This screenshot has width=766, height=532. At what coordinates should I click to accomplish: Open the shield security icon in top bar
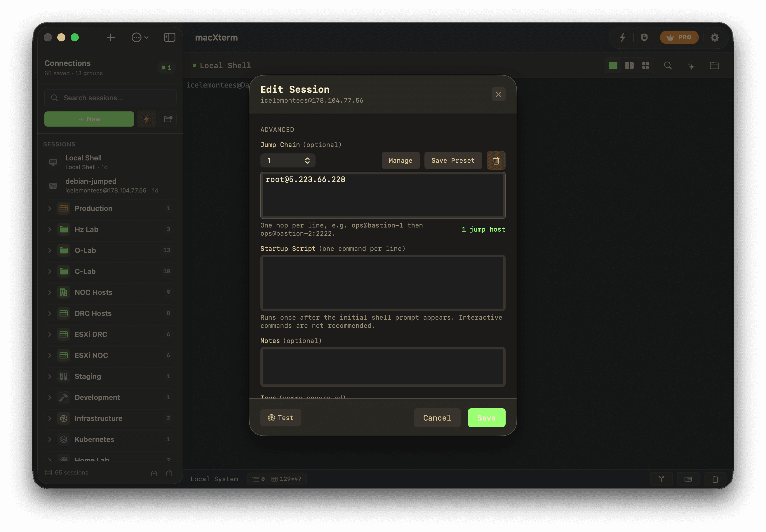[x=644, y=37]
